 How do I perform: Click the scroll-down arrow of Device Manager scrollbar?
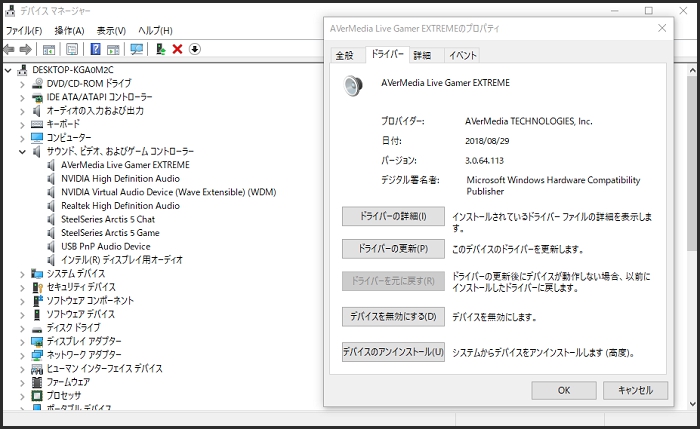coord(692,404)
